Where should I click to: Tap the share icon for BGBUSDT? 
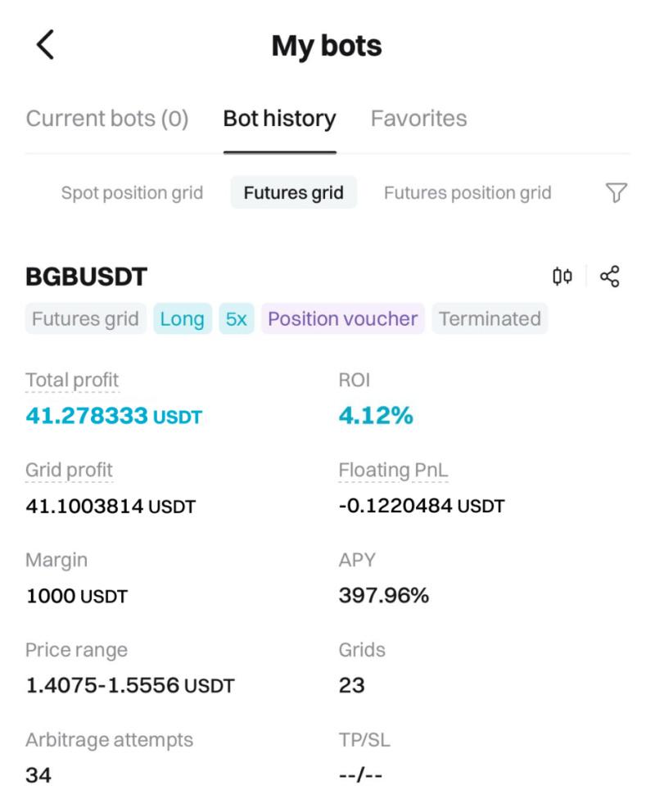point(609,277)
